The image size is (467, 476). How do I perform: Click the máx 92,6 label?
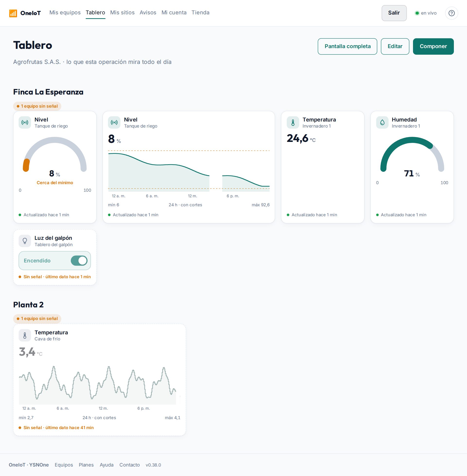[260, 205]
